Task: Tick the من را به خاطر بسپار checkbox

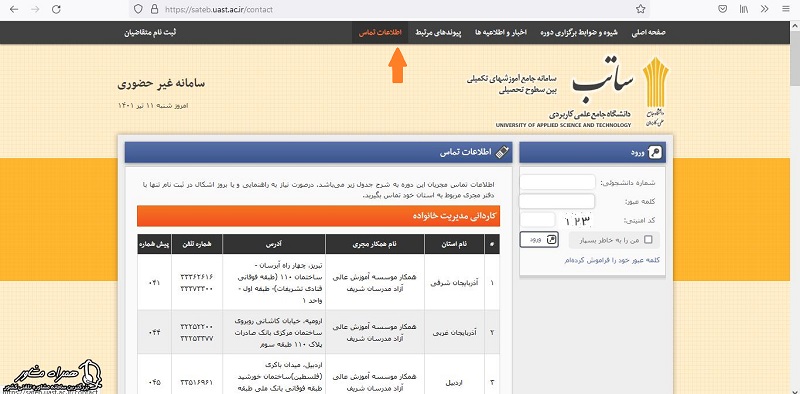Action: 648,239
